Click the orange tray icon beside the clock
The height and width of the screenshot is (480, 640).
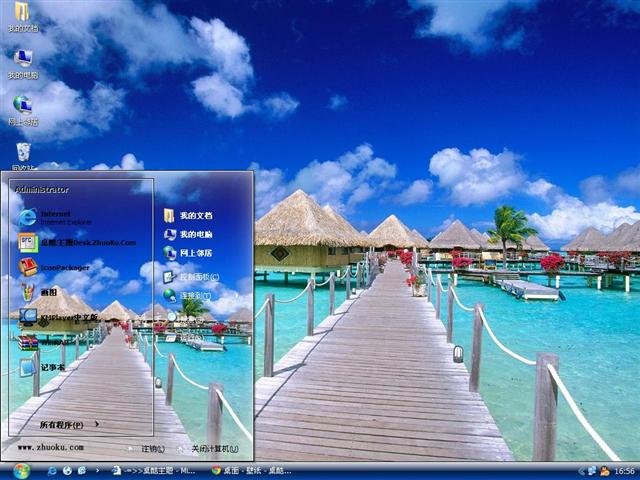(604, 471)
